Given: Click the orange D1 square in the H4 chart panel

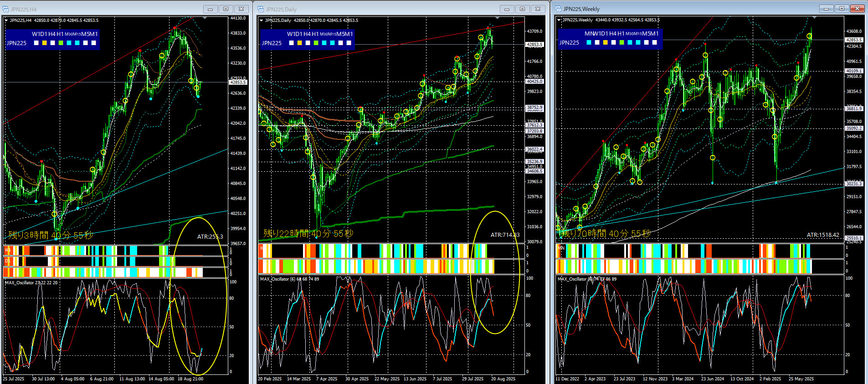Looking at the screenshot, I should pyautogui.click(x=45, y=43).
